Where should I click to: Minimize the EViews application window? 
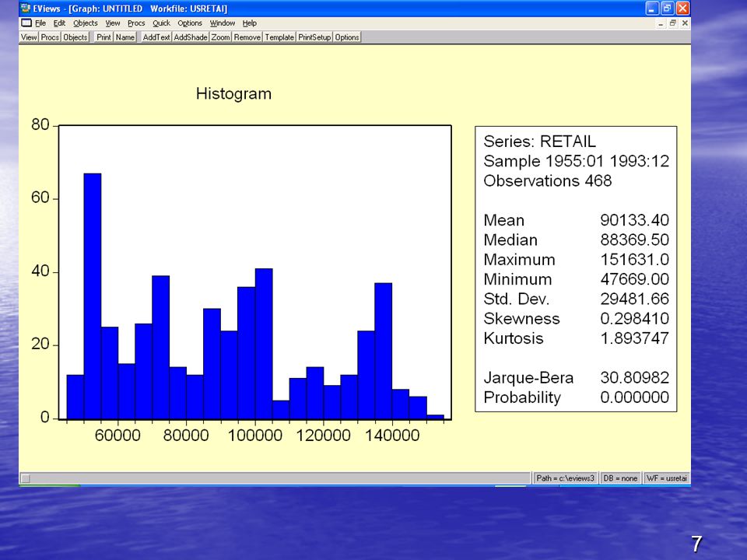[652, 8]
